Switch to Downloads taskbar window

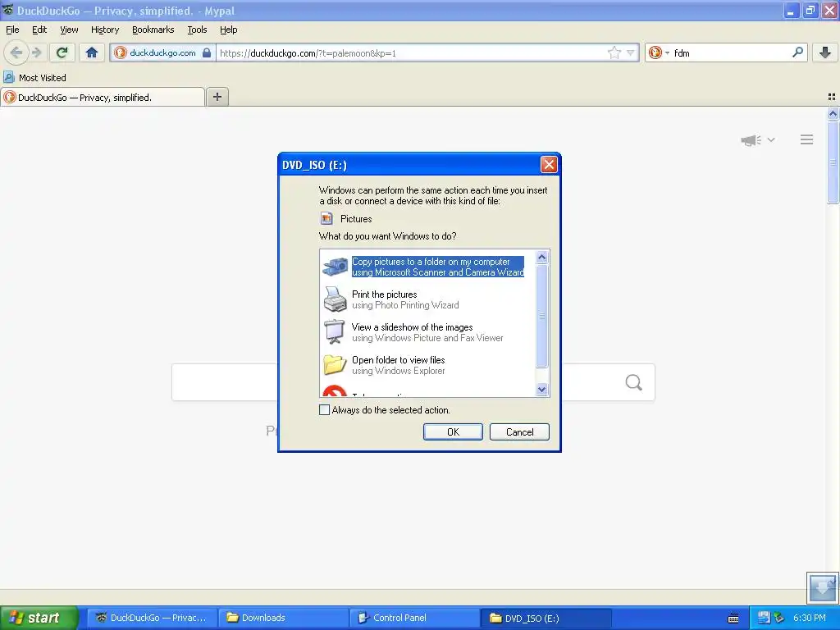tap(283, 618)
